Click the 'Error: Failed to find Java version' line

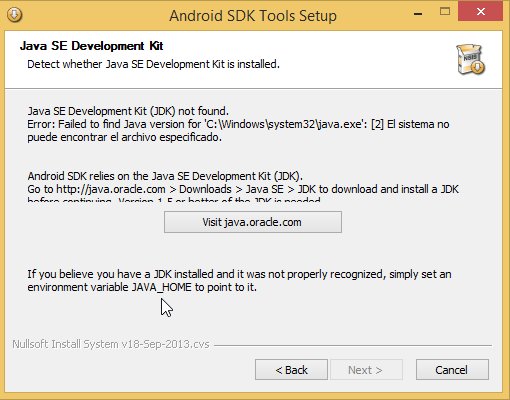click(x=238, y=124)
